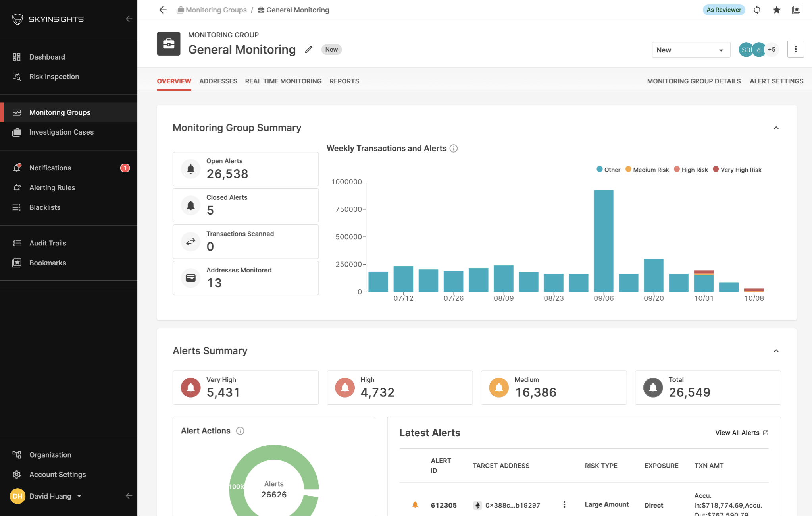Click the DH user avatar
Image resolution: width=812 pixels, height=516 pixels.
pos(17,496)
